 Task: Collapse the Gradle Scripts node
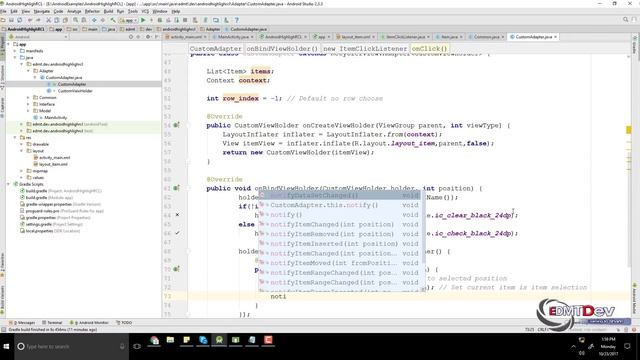tap(9, 184)
